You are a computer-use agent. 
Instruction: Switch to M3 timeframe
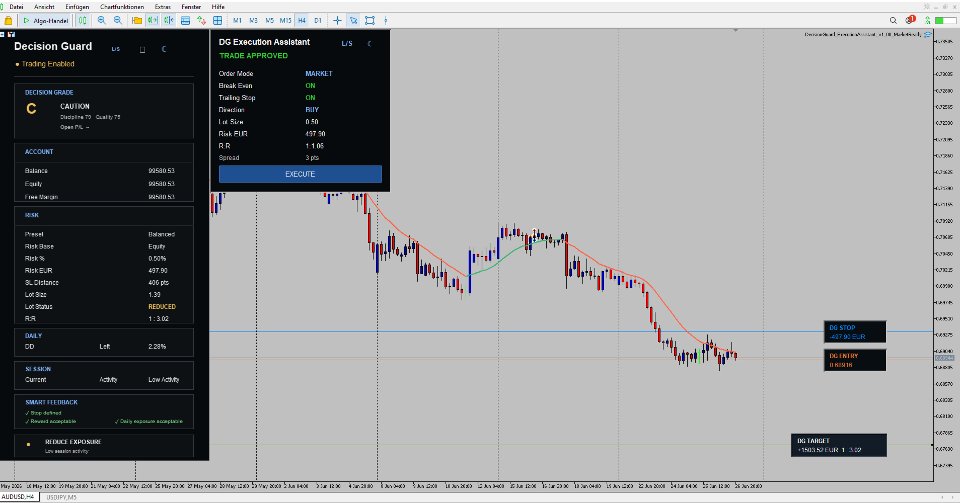pyautogui.click(x=253, y=20)
